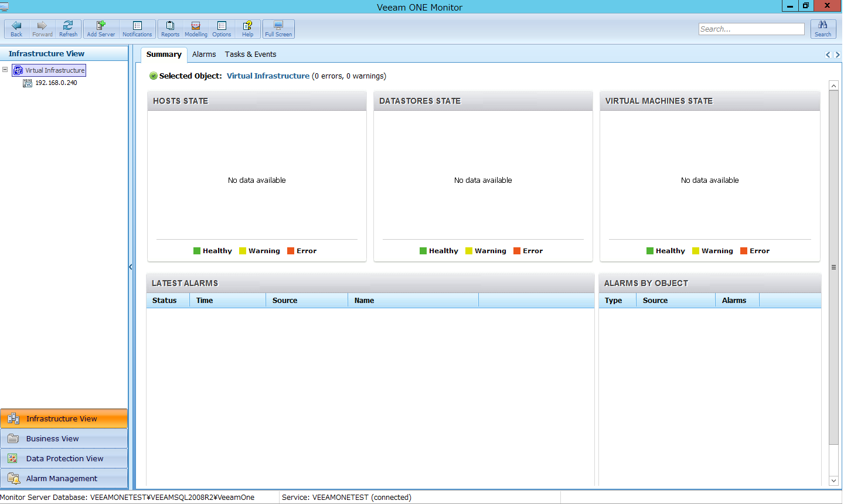Click the Virtual Infrastructure object link

tap(268, 76)
